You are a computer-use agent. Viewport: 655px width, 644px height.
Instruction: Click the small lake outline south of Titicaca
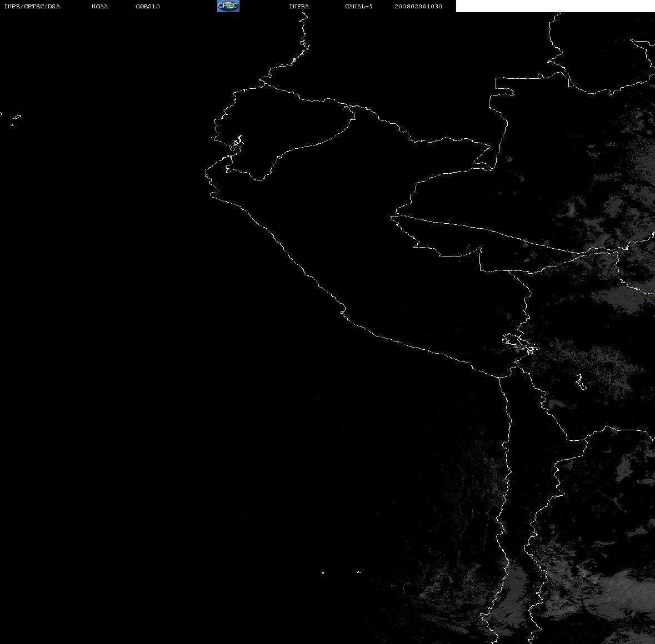(580, 381)
